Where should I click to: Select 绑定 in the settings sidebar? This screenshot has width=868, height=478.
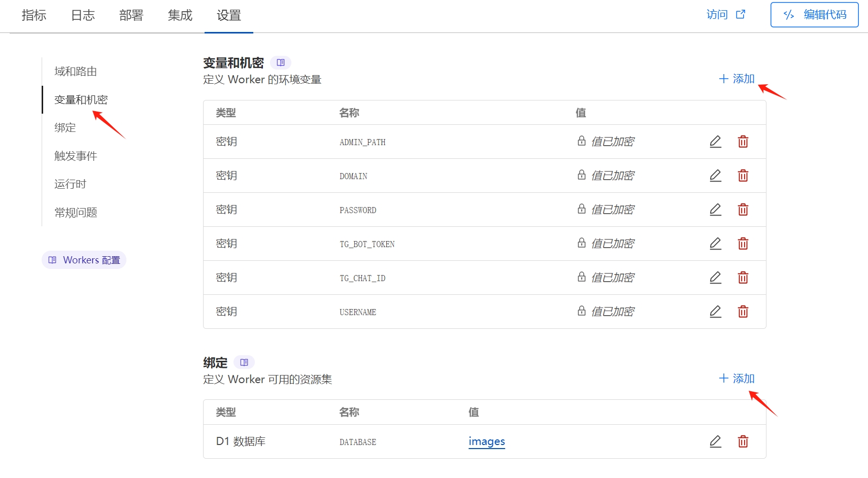65,128
